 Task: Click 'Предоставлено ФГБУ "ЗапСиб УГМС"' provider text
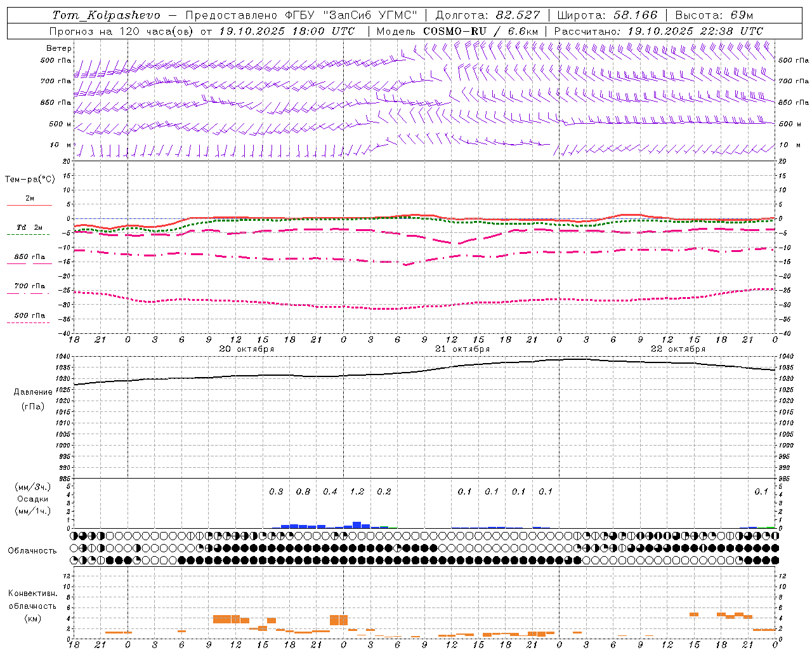(x=301, y=15)
